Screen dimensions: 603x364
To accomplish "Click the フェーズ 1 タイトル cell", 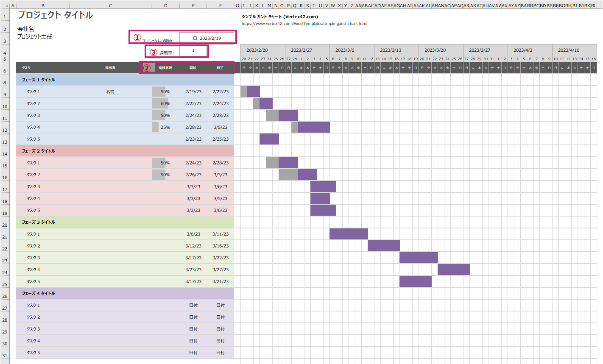I will [38, 80].
